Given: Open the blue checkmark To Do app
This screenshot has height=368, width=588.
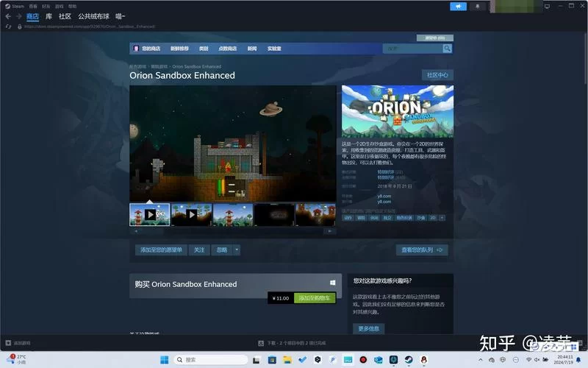Looking at the screenshot, I should point(302,360).
